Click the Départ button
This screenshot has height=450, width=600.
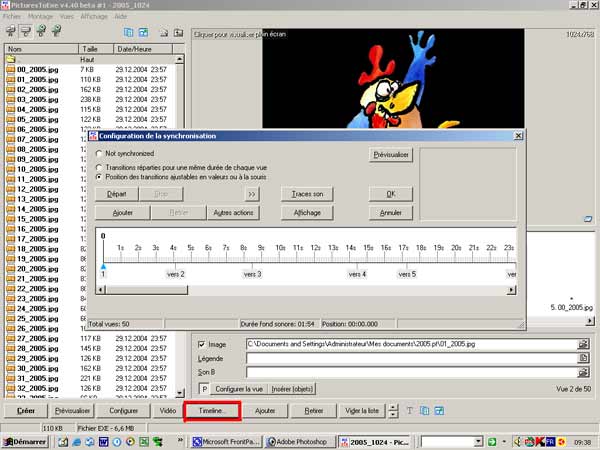click(117, 194)
